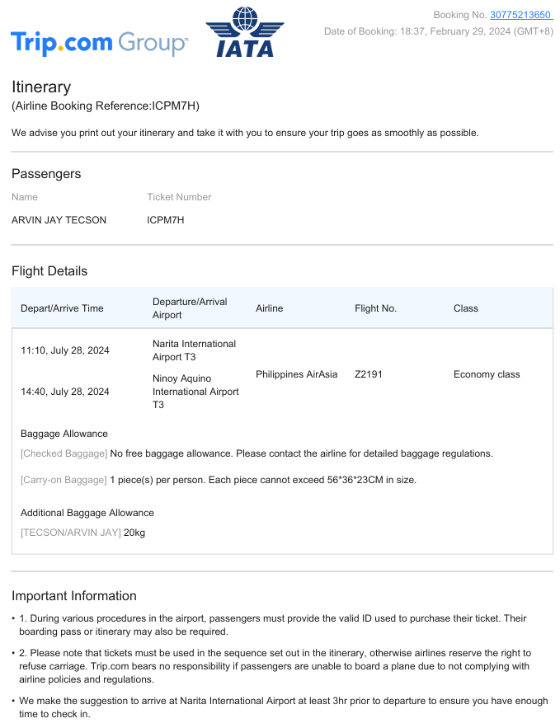Click arrival time 14:40, July 28, 2024

65,392
